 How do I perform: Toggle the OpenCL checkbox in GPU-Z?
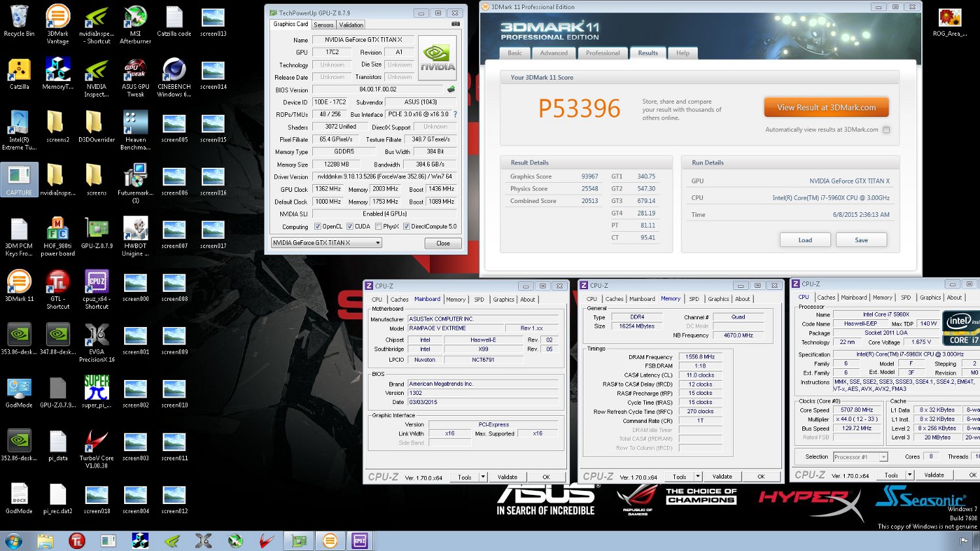pyautogui.click(x=318, y=227)
